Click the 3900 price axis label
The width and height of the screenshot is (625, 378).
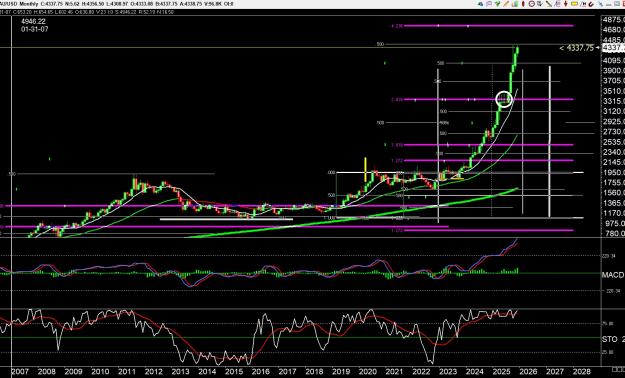(x=614, y=71)
